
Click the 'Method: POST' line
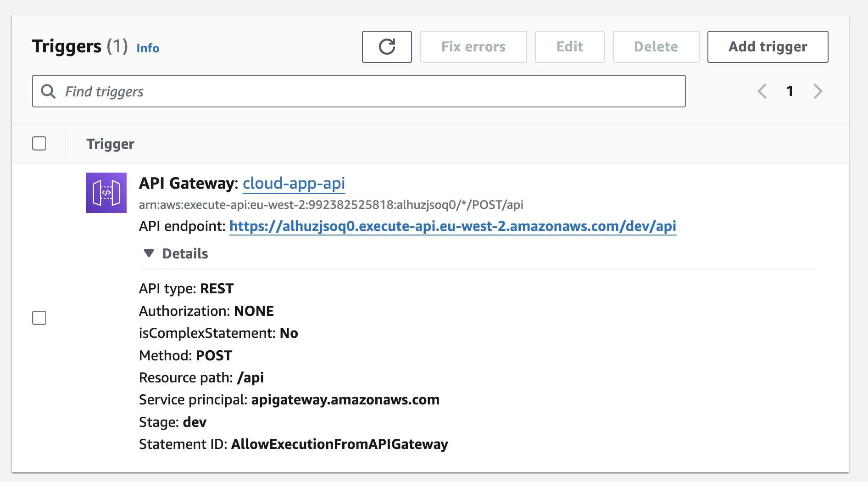(186, 356)
